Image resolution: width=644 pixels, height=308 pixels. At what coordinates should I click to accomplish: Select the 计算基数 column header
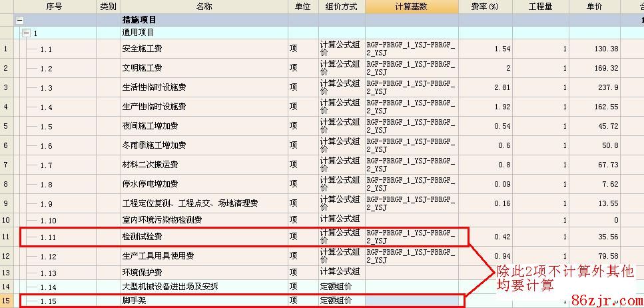point(411,7)
